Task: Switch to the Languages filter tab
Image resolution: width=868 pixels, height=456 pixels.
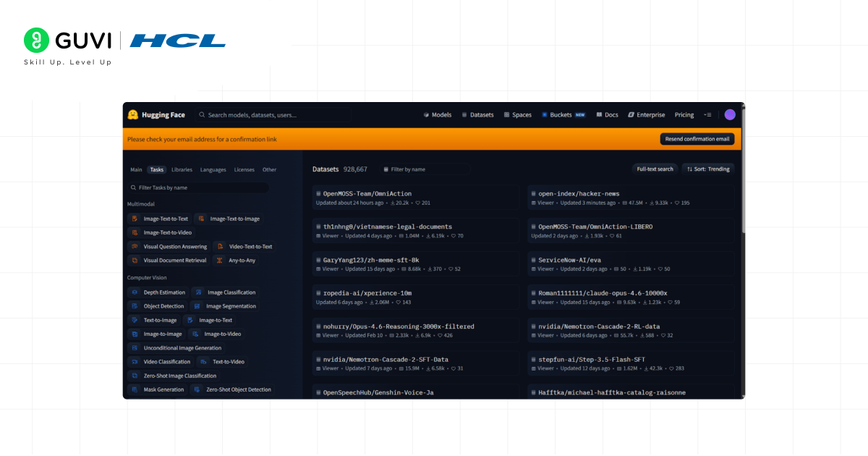Action: (x=213, y=169)
